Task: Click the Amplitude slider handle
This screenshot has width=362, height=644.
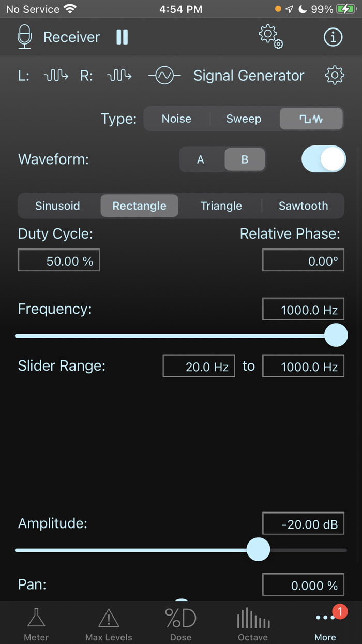Action: click(x=259, y=549)
